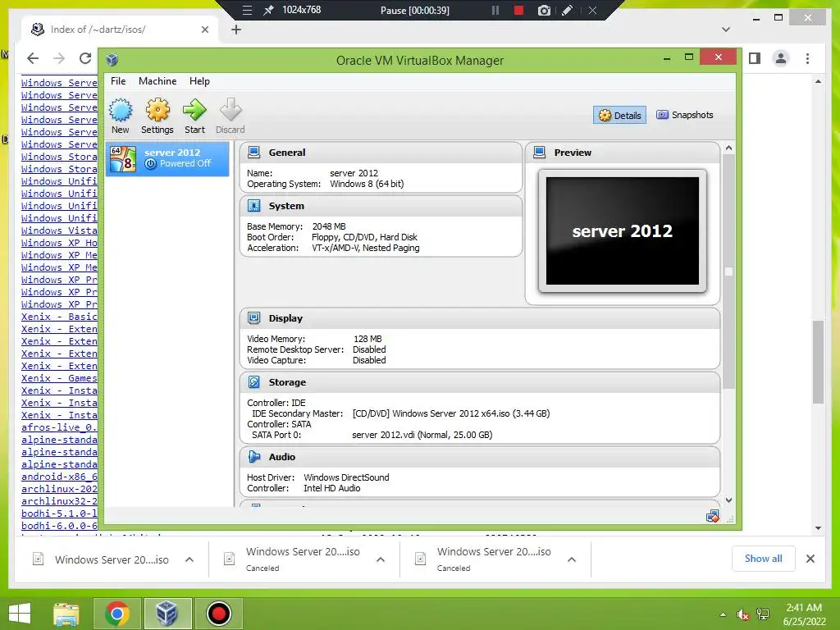The image size is (840, 630).
Task: Click the recorder pin icon
Action: click(x=268, y=10)
